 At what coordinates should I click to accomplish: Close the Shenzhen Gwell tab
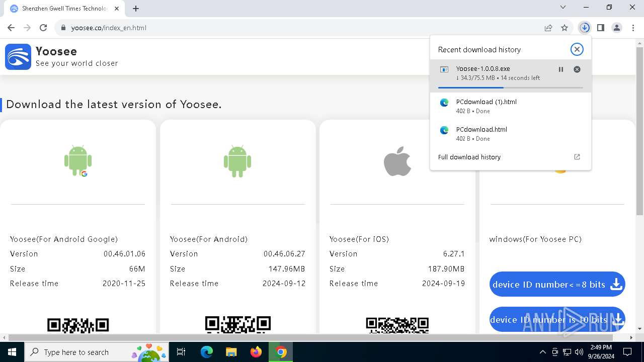(x=117, y=9)
